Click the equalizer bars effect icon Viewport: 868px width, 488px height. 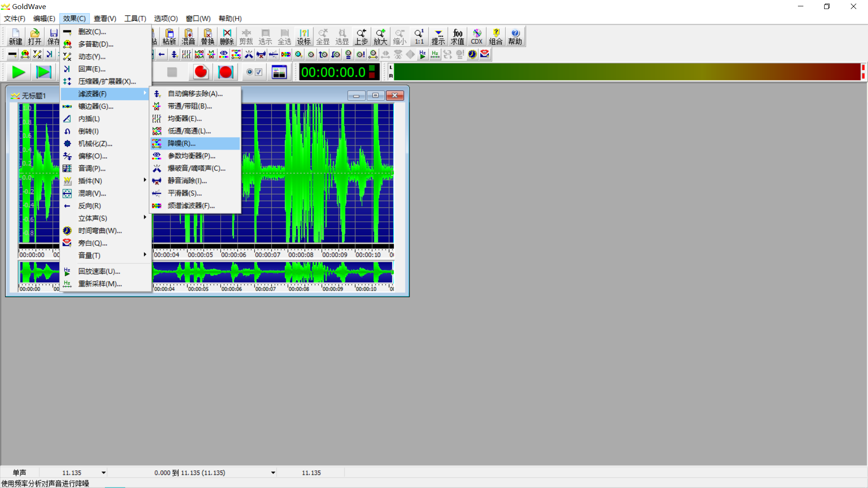coord(186,54)
